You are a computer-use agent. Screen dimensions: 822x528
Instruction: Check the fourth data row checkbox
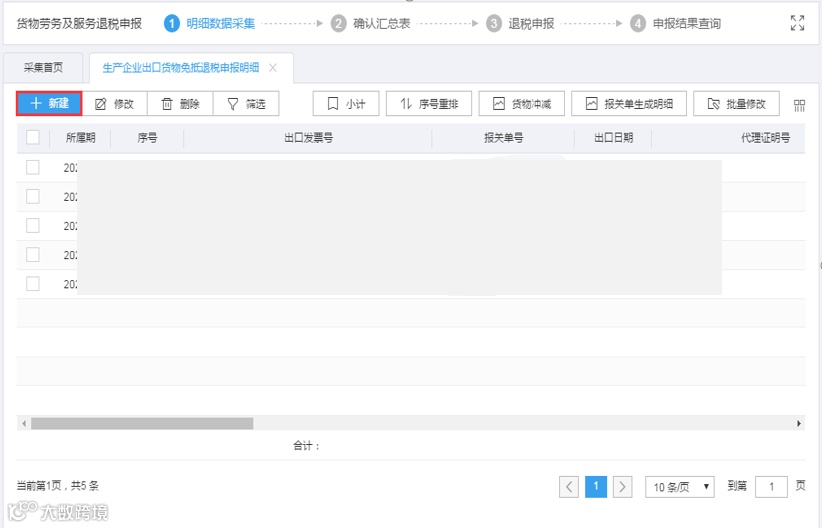(x=33, y=255)
